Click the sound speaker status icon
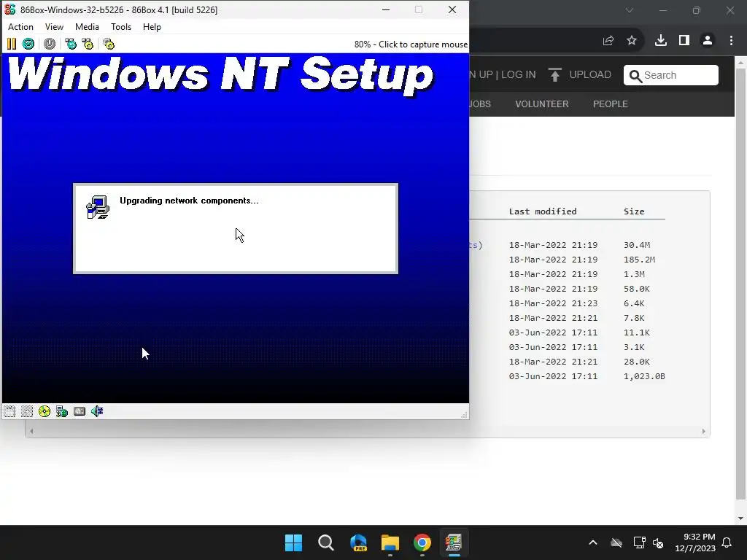 pyautogui.click(x=97, y=411)
